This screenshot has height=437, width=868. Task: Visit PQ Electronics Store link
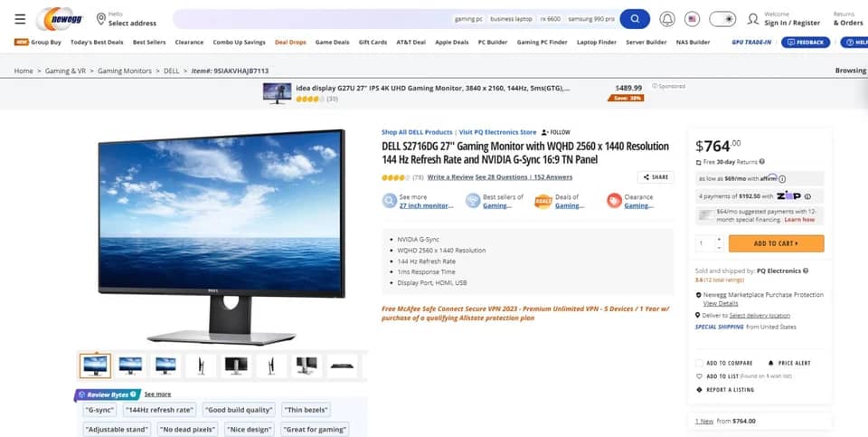click(x=497, y=132)
